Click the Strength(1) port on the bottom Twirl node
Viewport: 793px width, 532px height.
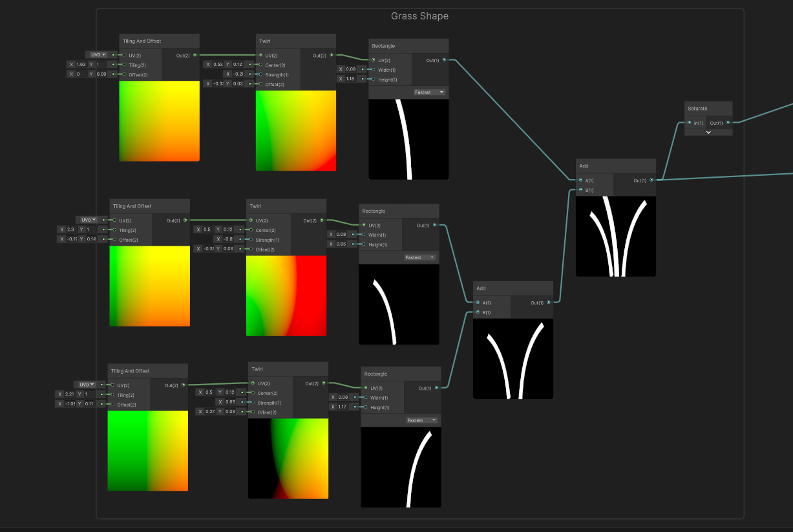click(x=253, y=402)
